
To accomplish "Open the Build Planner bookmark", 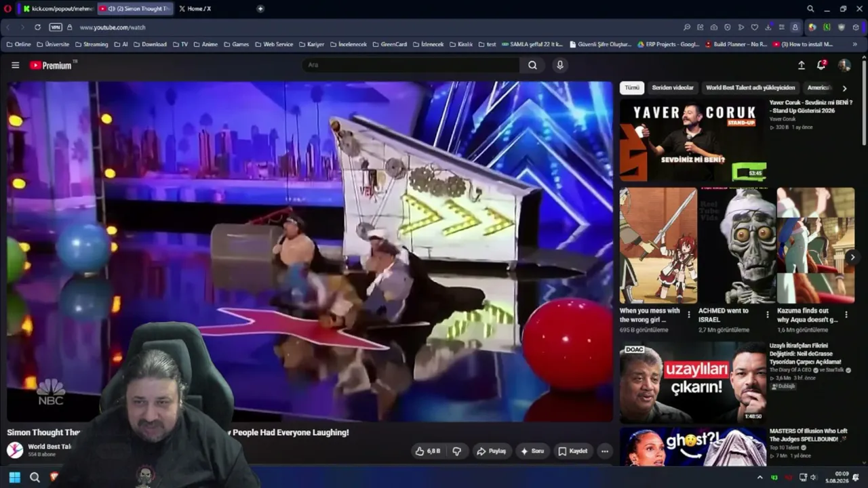I will pos(736,44).
